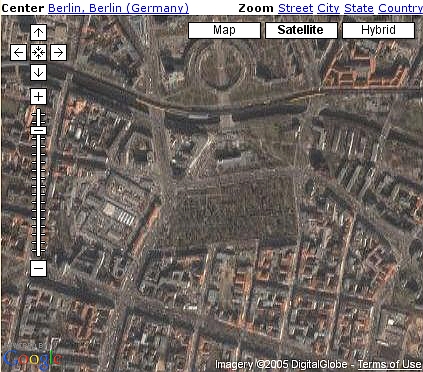Pan the map right with the arrow

(58, 52)
